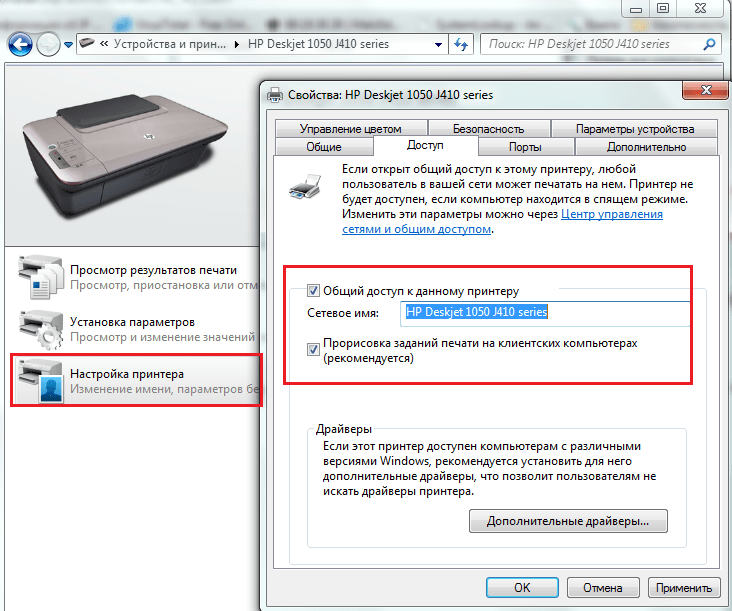Open the Дополнительно tab
This screenshot has height=611, width=732.
click(646, 147)
